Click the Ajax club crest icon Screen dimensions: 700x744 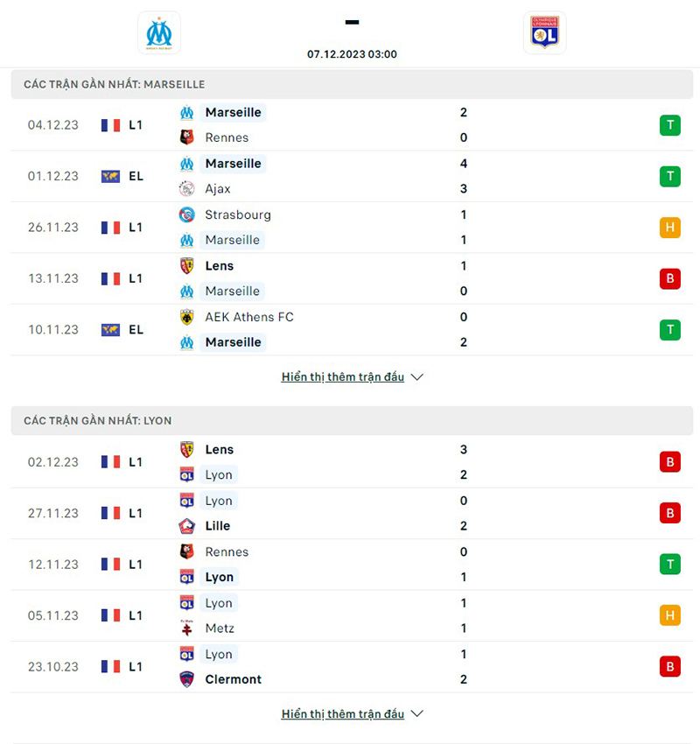186,188
